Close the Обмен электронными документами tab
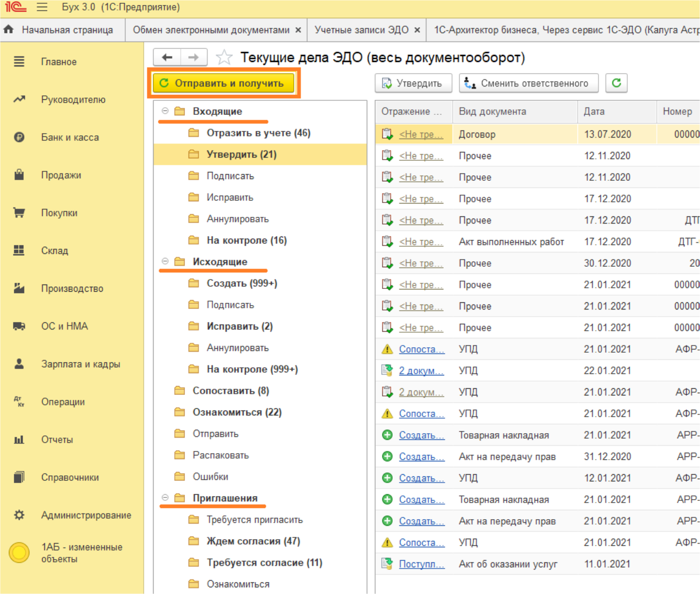 tap(298, 30)
